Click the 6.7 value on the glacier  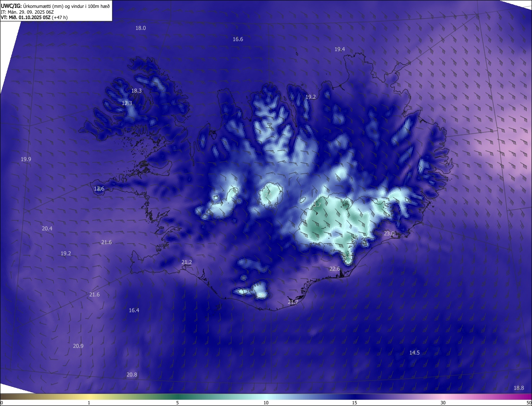pos(317,205)
